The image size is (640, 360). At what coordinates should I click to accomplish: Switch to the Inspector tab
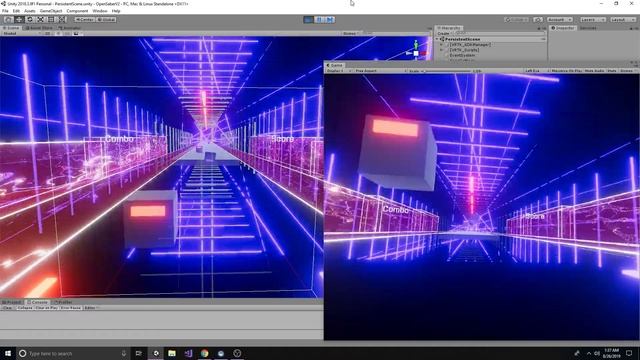click(563, 28)
